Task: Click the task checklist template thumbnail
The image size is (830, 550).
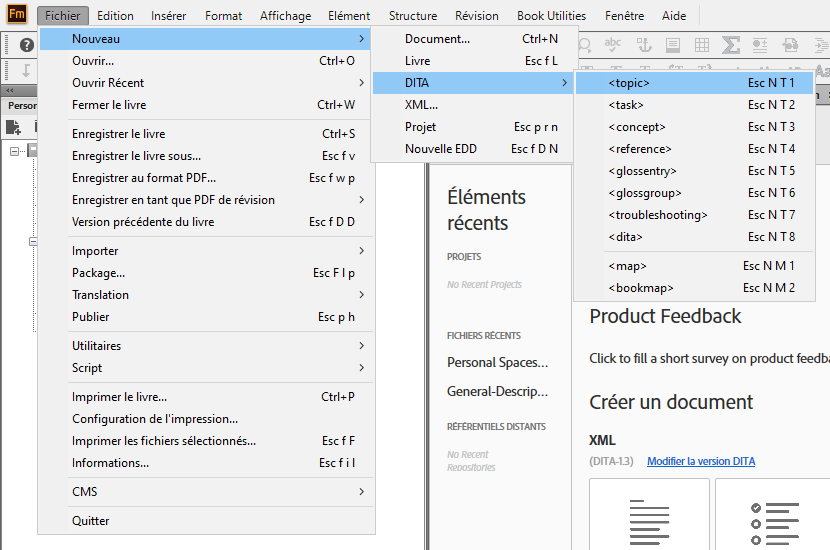Action: [773, 515]
